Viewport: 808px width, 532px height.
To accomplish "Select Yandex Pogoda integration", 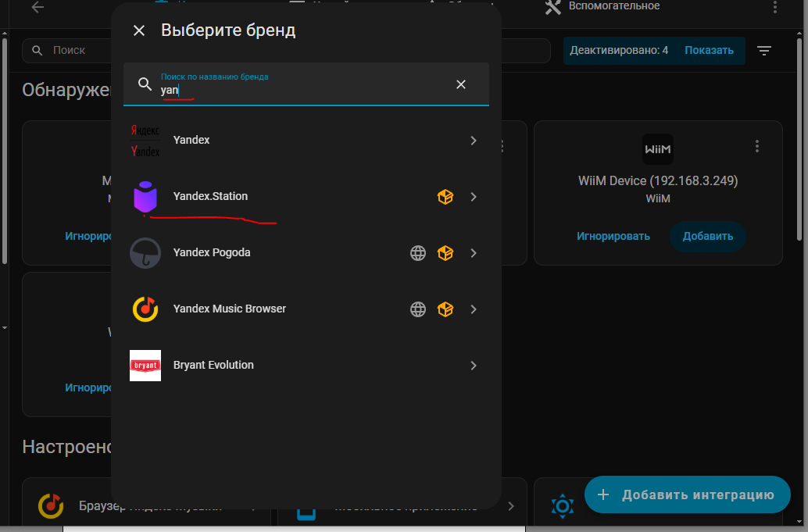I will tap(306, 253).
